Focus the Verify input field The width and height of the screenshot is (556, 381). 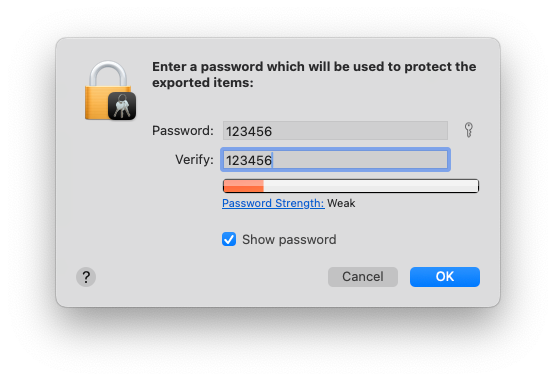(x=335, y=160)
